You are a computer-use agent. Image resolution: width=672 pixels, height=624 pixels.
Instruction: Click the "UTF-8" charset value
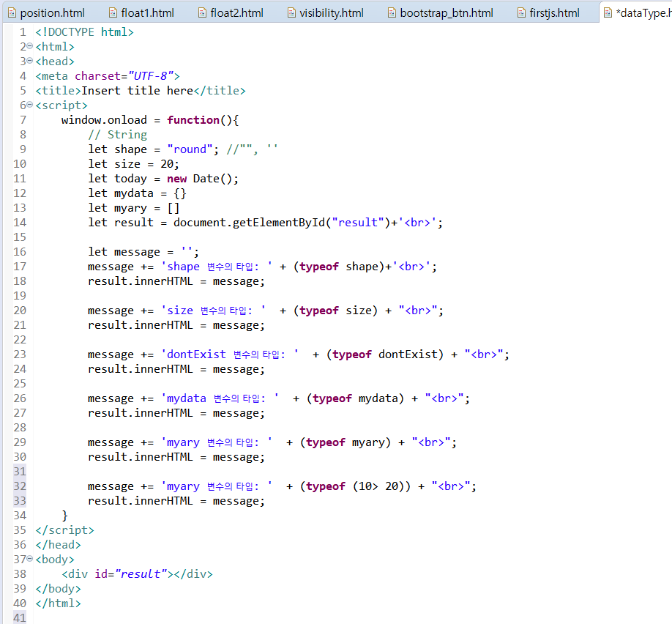[152, 76]
